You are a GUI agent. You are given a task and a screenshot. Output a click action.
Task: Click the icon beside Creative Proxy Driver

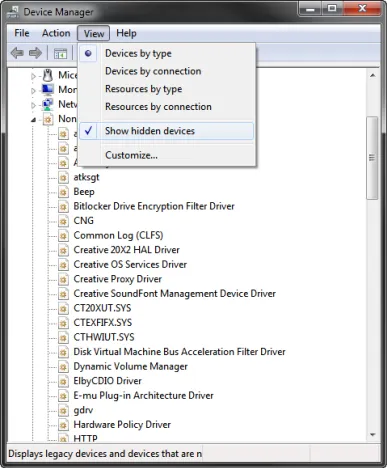63,279
